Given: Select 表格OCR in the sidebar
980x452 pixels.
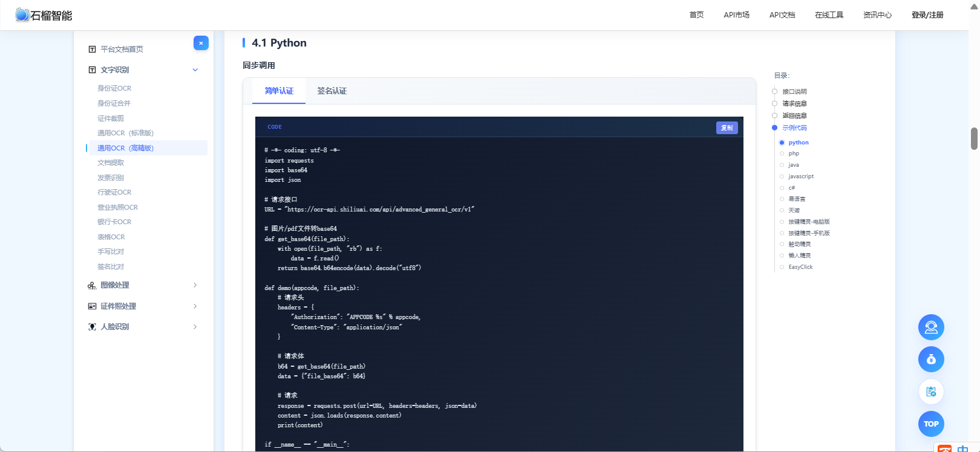Looking at the screenshot, I should pos(111,237).
